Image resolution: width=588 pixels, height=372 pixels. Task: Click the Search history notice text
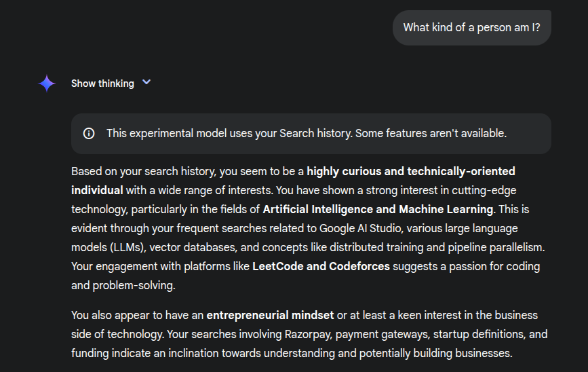pos(307,133)
